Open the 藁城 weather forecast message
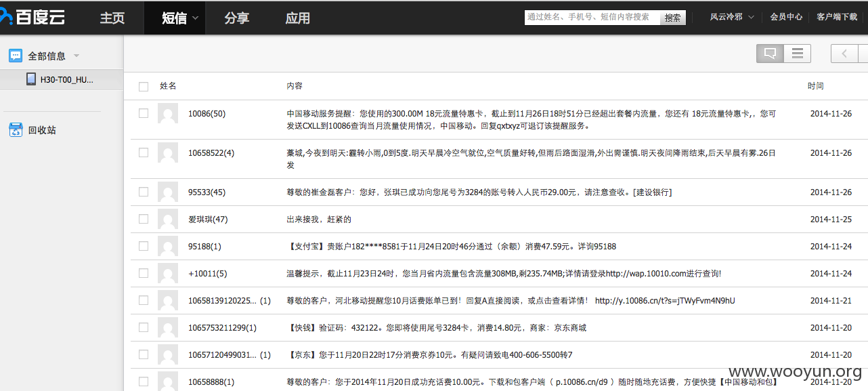Viewport: 868px width, 391px height. (x=531, y=159)
